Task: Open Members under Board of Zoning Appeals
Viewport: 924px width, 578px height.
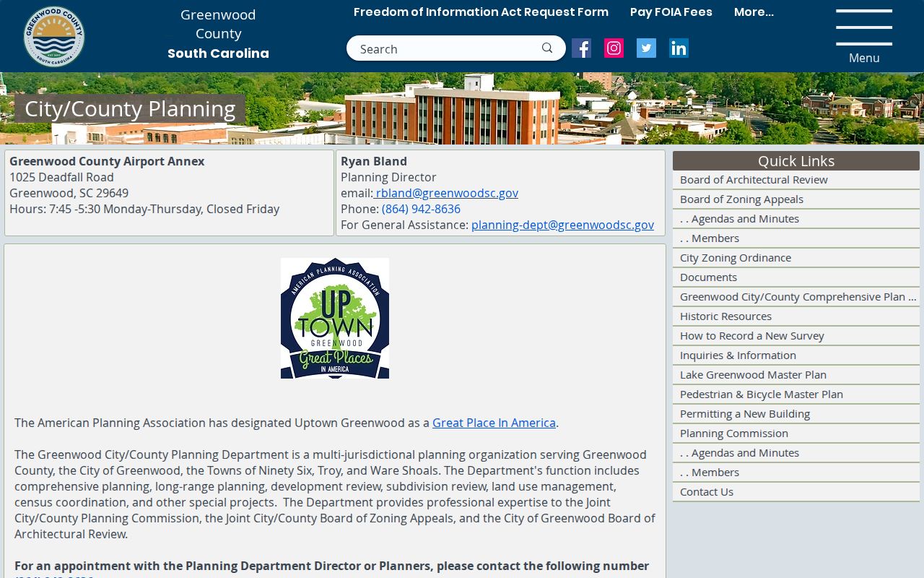Action: 796,238
